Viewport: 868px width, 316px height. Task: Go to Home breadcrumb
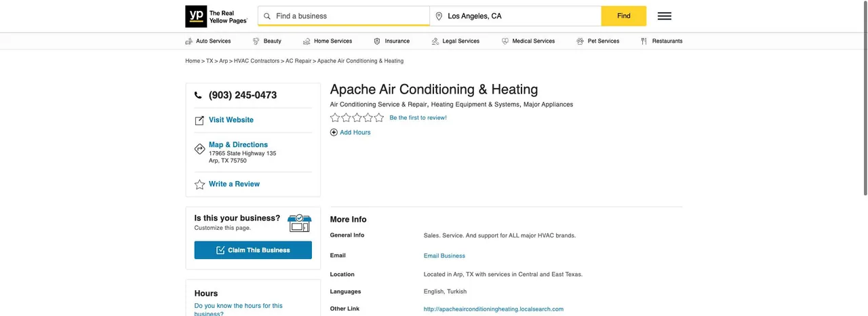pos(193,61)
